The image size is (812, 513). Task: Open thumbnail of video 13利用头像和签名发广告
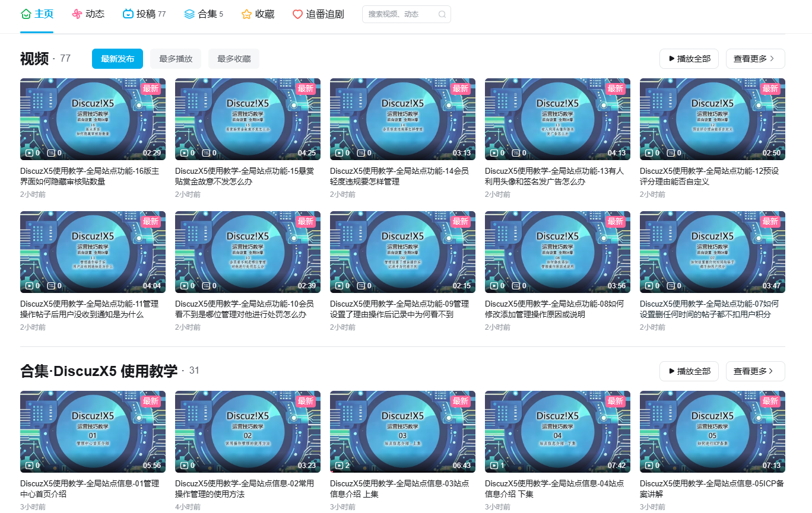[557, 119]
